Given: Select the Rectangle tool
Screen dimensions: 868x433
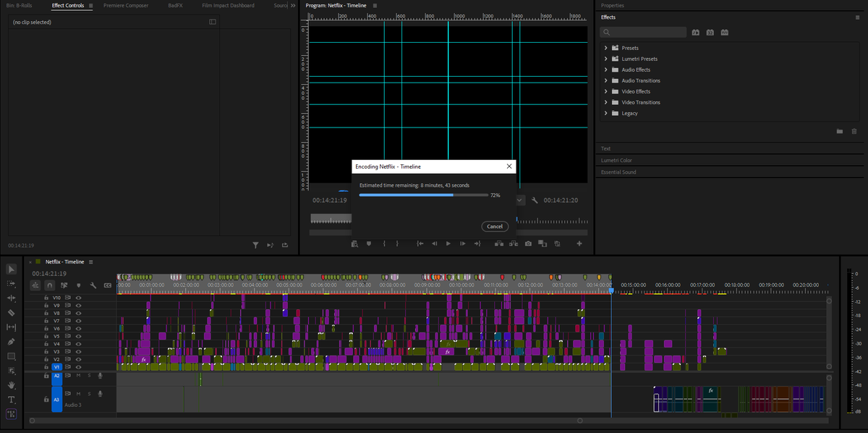Looking at the screenshot, I should (12, 356).
